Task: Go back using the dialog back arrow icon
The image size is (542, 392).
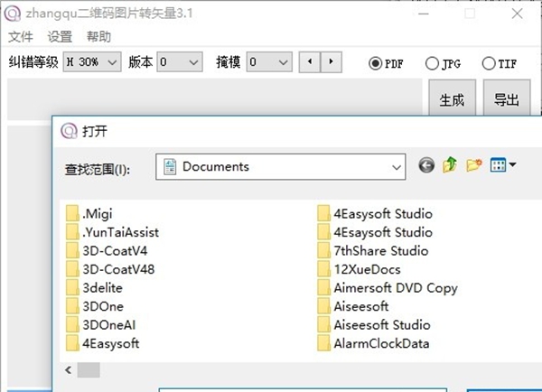Action: (426, 165)
